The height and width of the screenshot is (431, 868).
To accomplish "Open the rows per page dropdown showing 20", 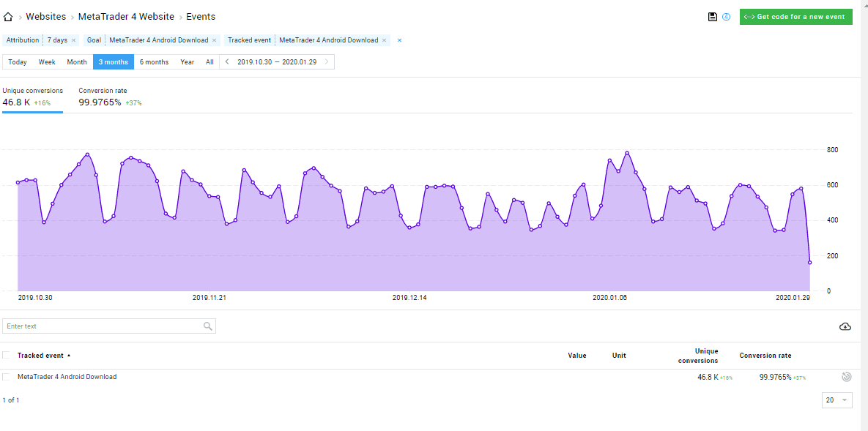I will pos(837,400).
